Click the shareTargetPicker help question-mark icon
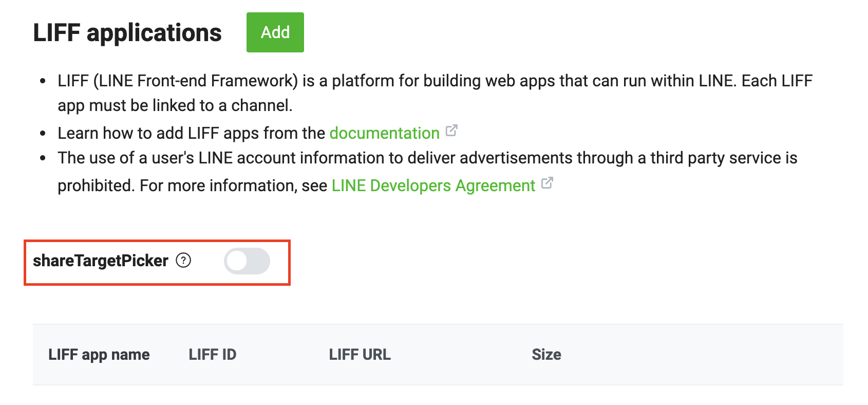The width and height of the screenshot is (868, 405). [183, 261]
